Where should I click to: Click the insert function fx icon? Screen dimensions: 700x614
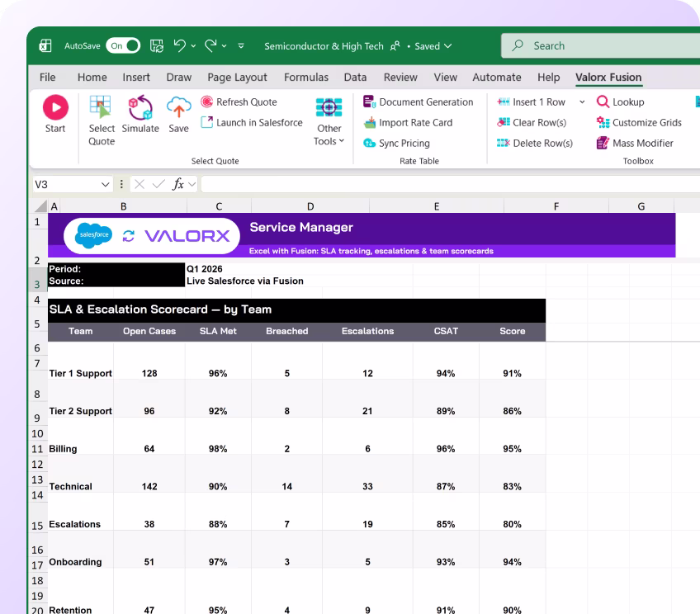[x=178, y=184]
